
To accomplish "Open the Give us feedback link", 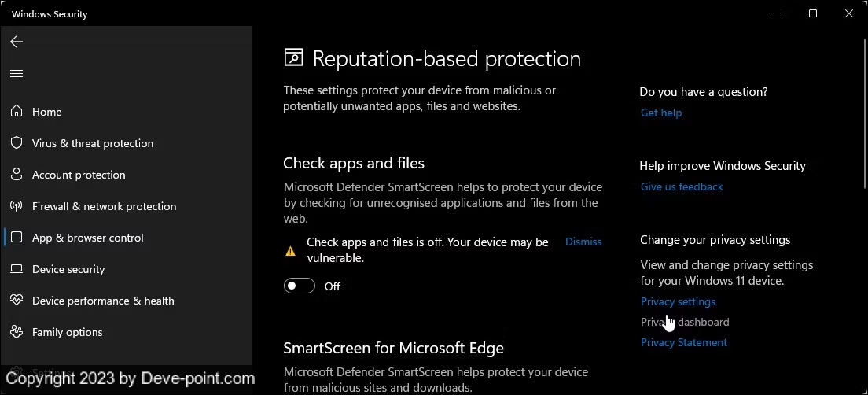I will 681,187.
